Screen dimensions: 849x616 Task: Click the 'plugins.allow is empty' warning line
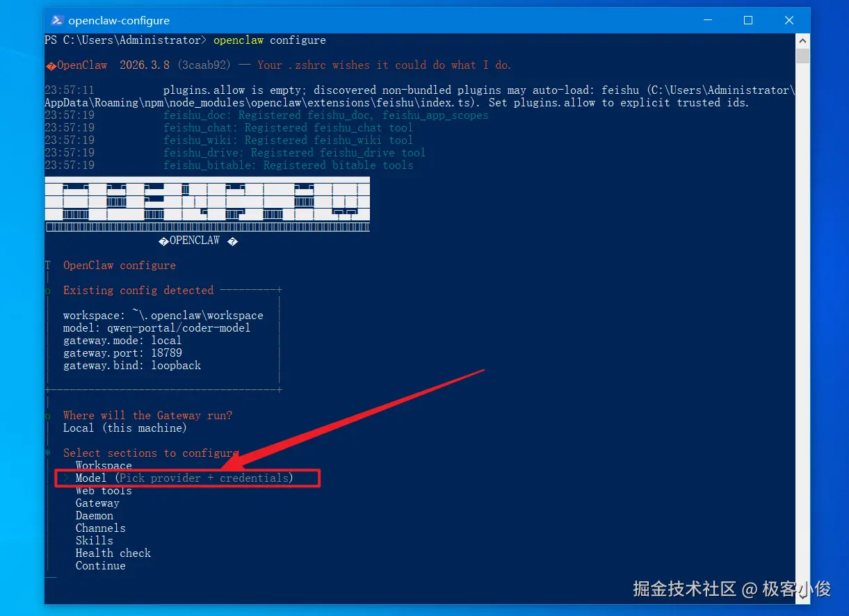click(419, 96)
